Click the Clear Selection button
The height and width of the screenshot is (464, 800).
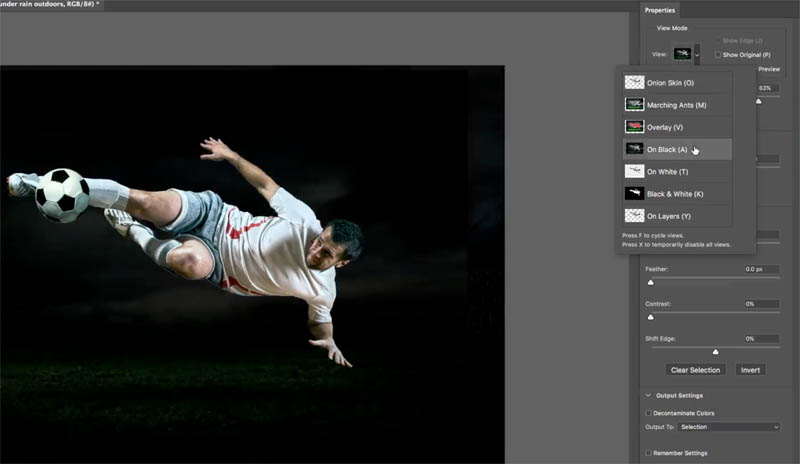695,370
